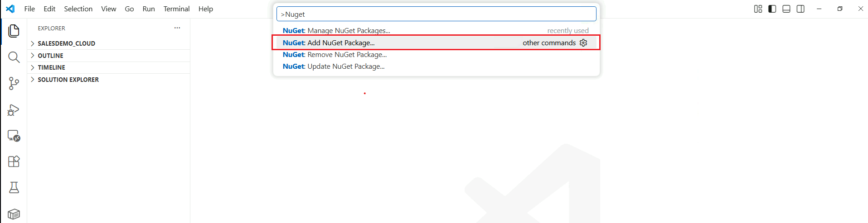Toggle the secondary side bar
The width and height of the screenshot is (868, 223).
click(800, 9)
